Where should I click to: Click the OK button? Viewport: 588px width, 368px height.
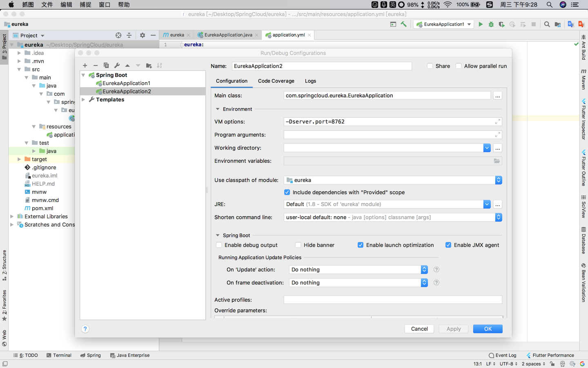[488, 329]
